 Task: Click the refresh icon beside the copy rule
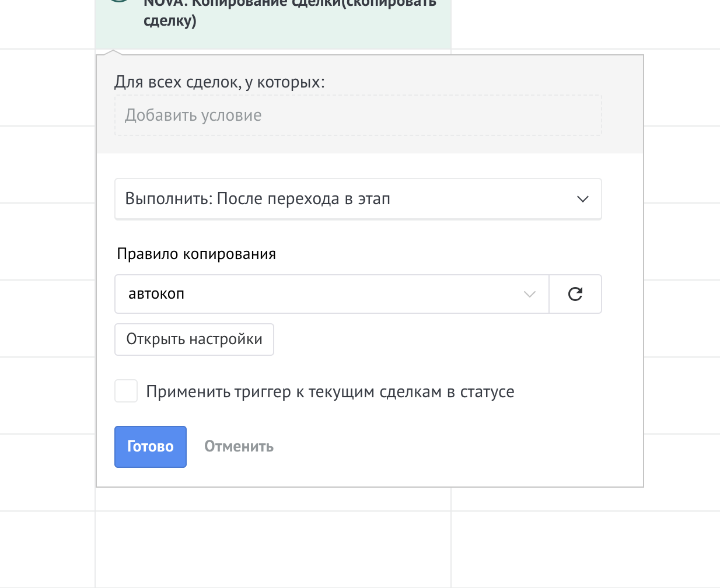(575, 294)
